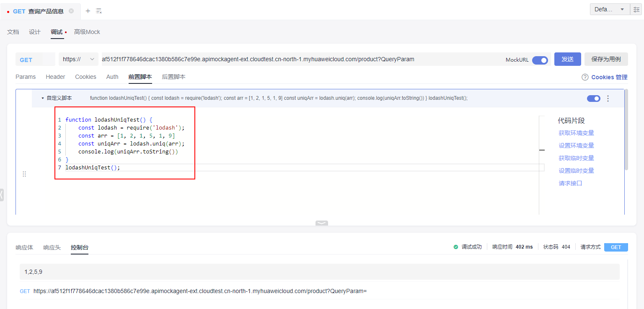Toggle the MockURL switch
This screenshot has width=644, height=309.
pos(540,60)
